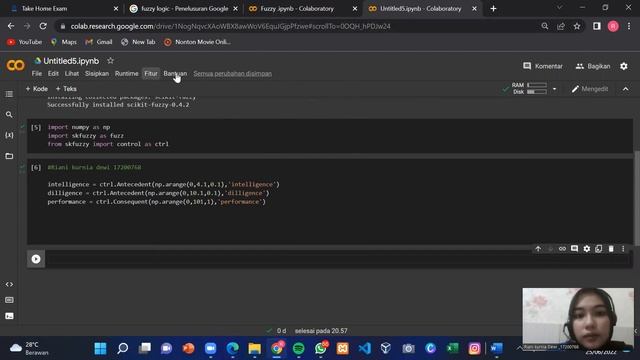Open zoom magnifier in address bar
Viewport: 640px width, 360px height.
point(544,26)
